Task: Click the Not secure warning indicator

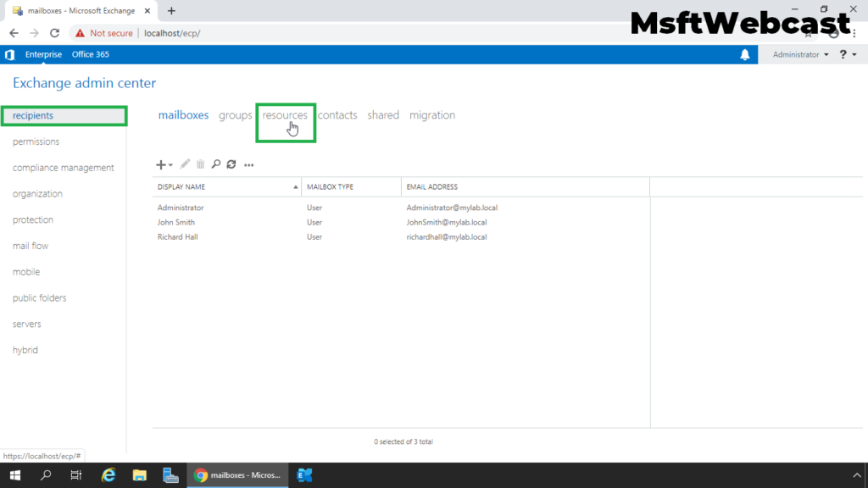Action: [104, 33]
